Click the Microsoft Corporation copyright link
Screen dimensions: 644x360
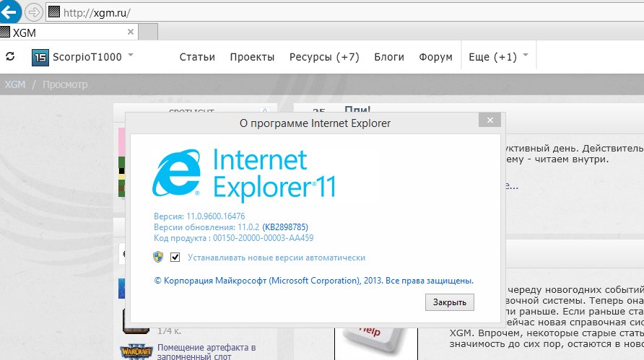[x=314, y=281]
